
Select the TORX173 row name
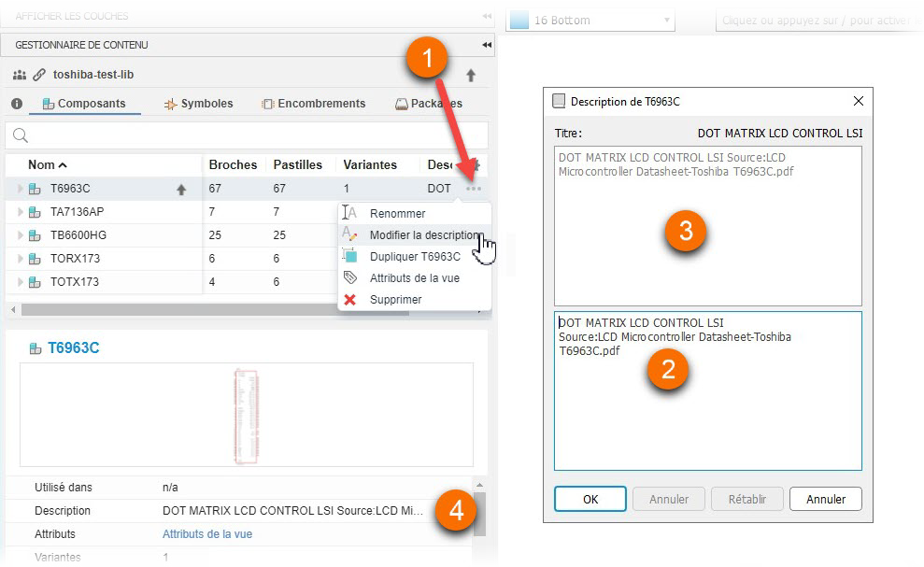click(75, 259)
